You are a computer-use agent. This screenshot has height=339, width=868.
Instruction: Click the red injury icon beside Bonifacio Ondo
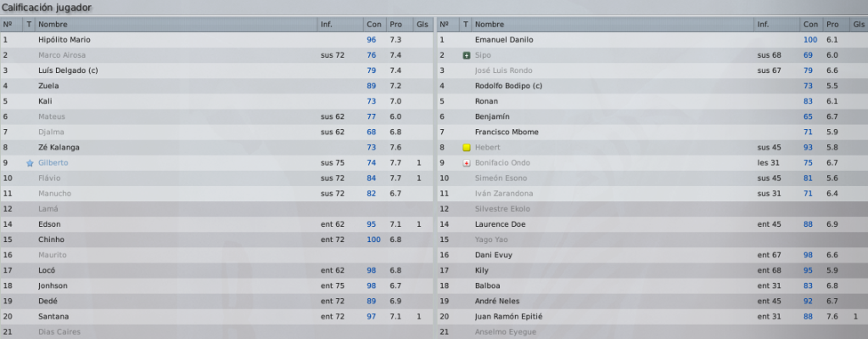tap(466, 163)
